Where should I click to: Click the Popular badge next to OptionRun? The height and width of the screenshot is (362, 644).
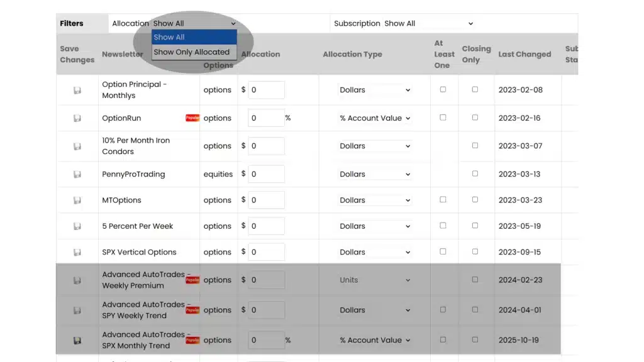[192, 117]
